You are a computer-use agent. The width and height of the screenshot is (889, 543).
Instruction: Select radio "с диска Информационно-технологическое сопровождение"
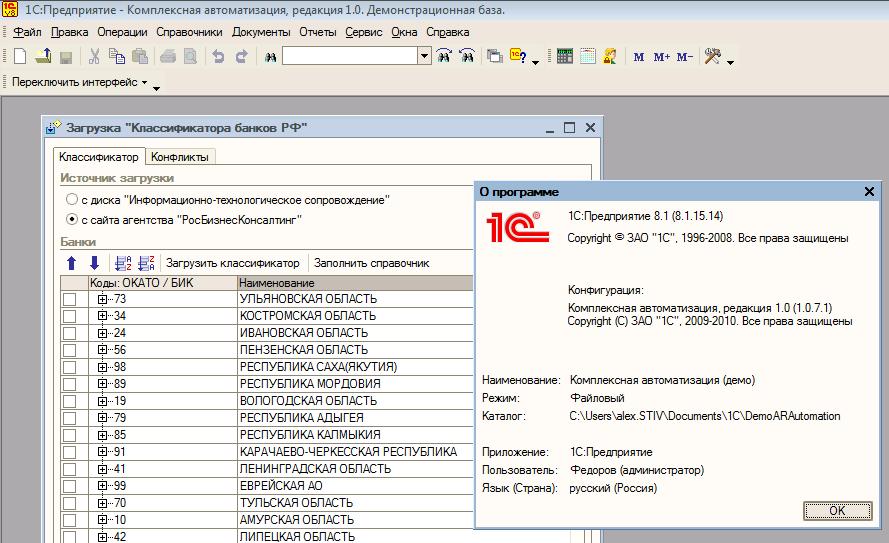tap(71, 200)
